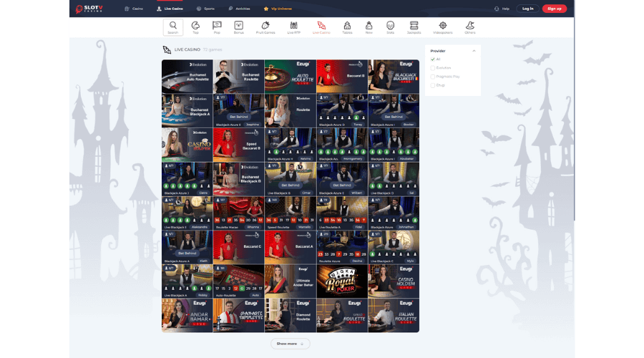Launch Diamond Roulette by Ezugi
The height and width of the screenshot is (358, 644).
click(291, 315)
